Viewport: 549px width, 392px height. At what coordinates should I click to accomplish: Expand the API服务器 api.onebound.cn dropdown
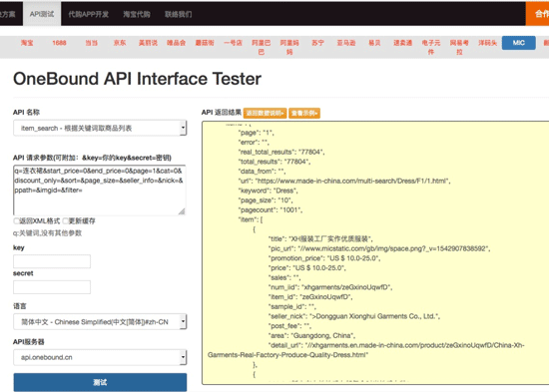click(x=100, y=357)
